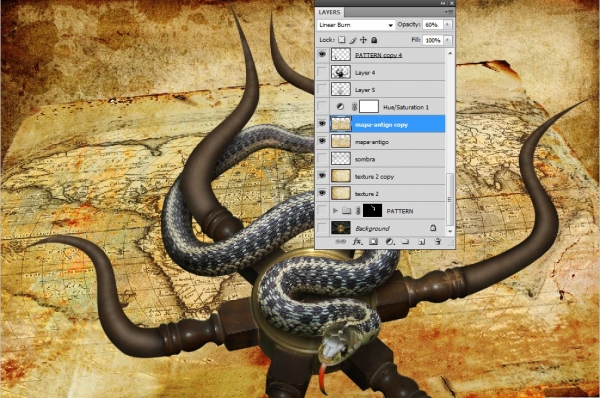Select the PATTERN group name
The width and height of the screenshot is (600, 398).
click(x=399, y=211)
